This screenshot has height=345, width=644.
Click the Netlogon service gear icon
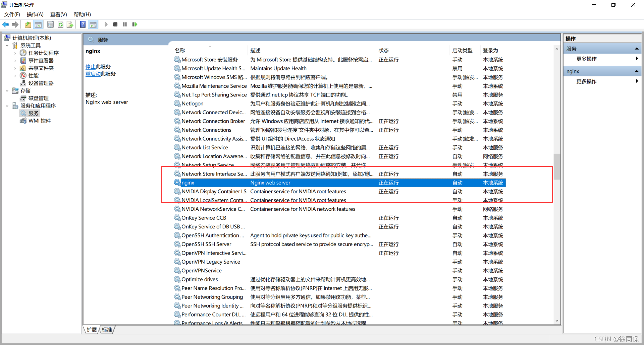pos(177,103)
